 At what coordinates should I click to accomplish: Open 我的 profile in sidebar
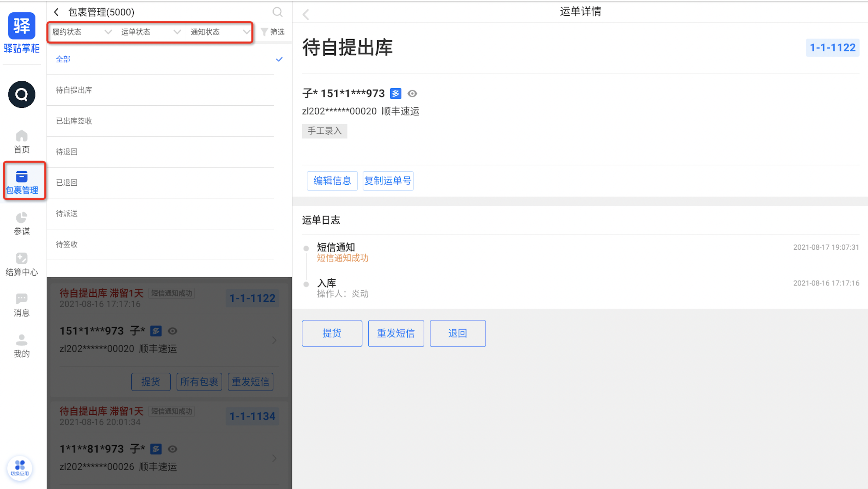tap(22, 346)
